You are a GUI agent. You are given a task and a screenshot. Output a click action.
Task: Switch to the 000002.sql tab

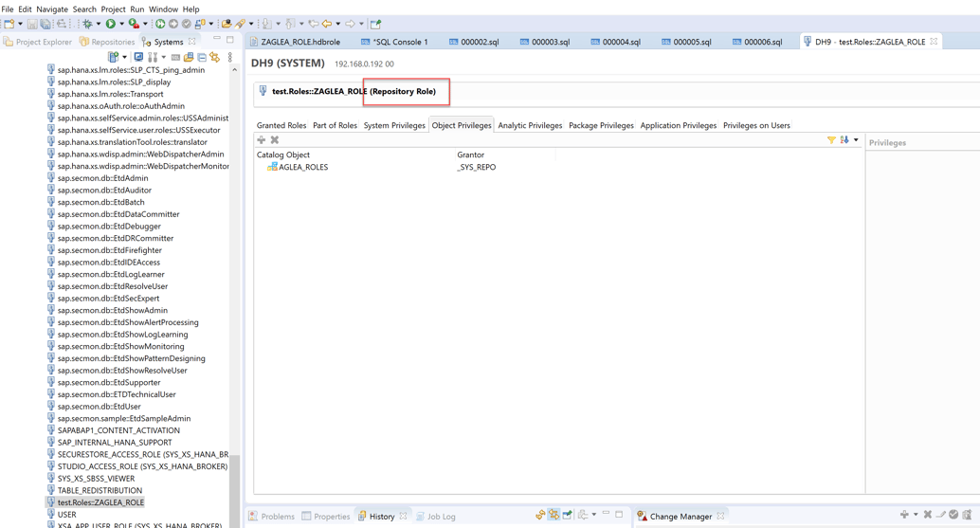point(475,42)
